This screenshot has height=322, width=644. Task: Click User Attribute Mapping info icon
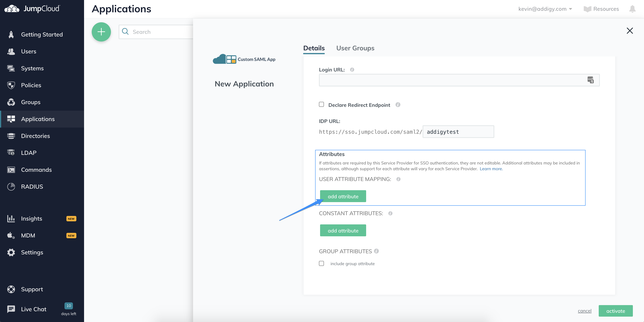pos(399,179)
